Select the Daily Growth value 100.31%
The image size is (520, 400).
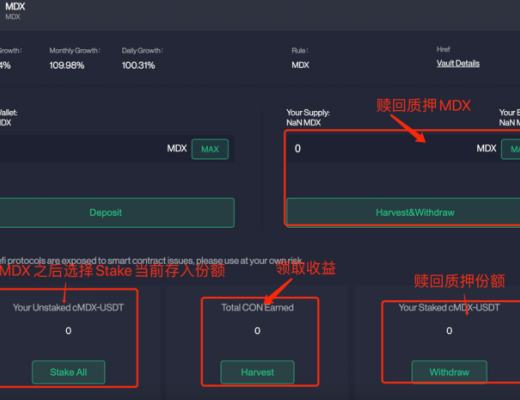[138, 65]
